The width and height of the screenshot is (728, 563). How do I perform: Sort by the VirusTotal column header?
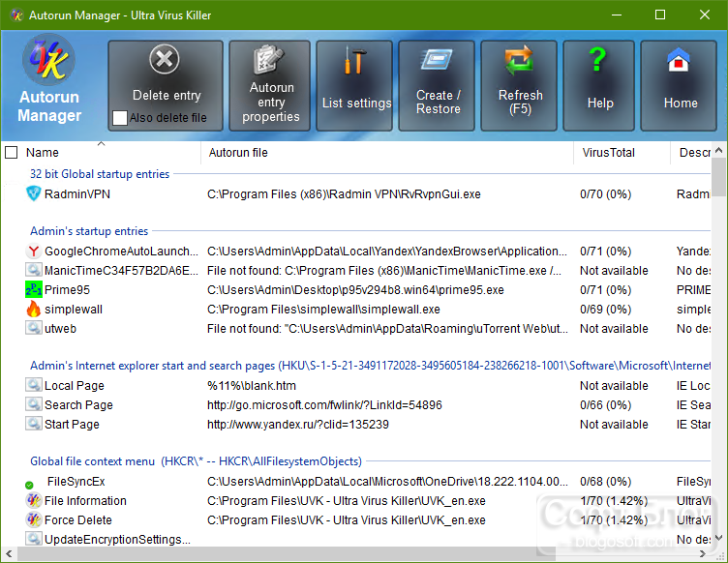coord(608,153)
